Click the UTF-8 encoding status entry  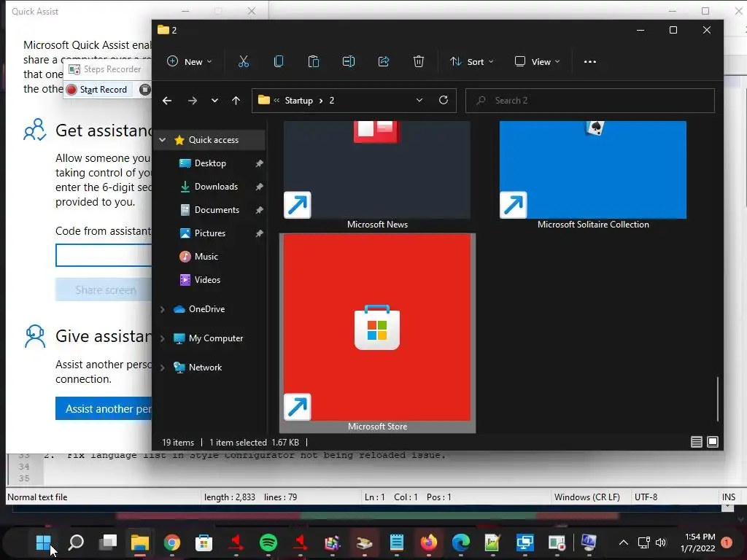tap(646, 497)
